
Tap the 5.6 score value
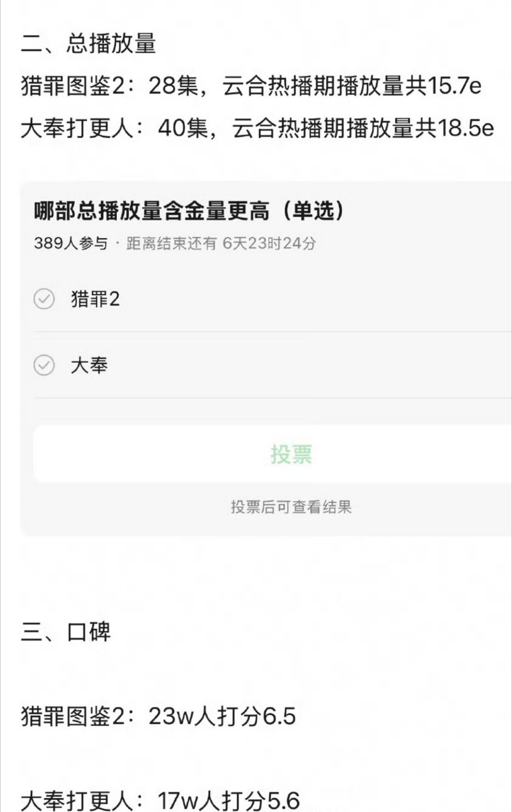point(283,801)
